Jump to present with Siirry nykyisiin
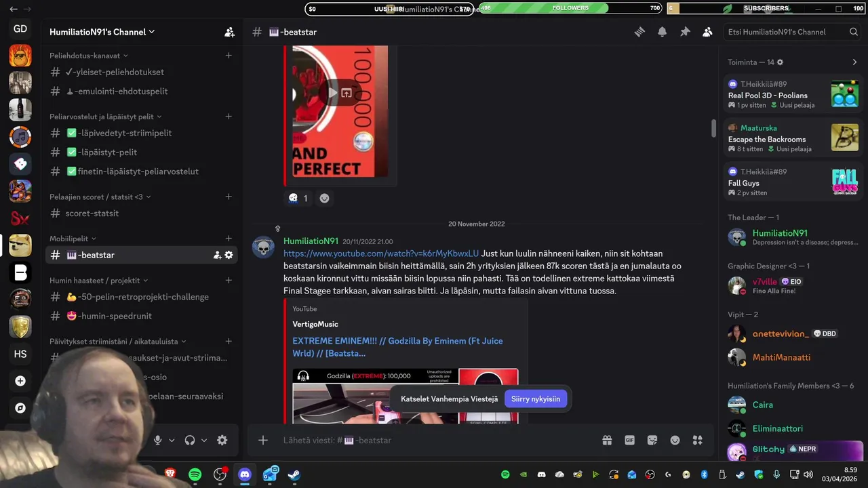 tap(536, 399)
